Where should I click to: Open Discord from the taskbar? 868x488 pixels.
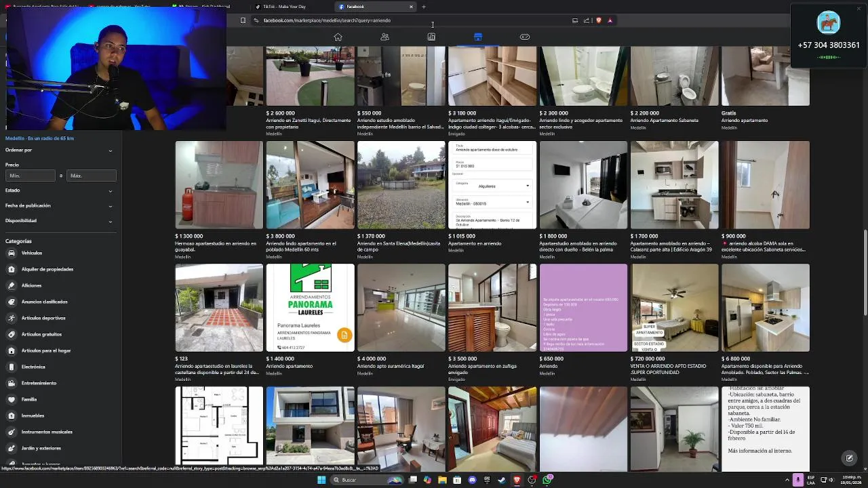pyautogui.click(x=472, y=480)
